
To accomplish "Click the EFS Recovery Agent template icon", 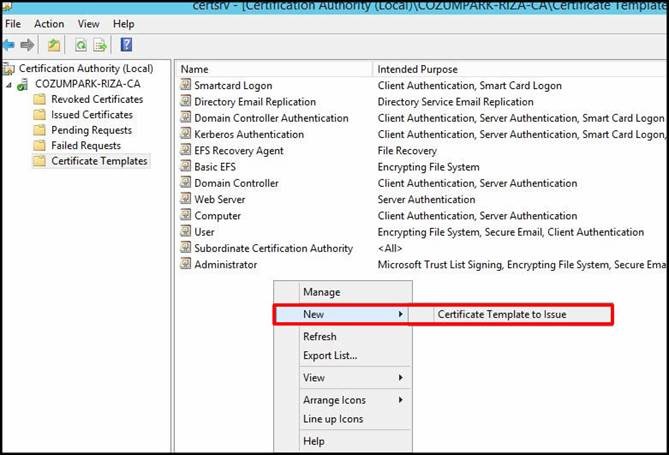I will 186,149.
